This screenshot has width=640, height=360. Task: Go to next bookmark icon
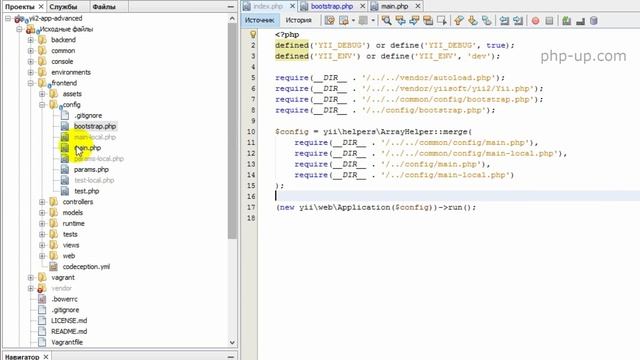click(473, 20)
